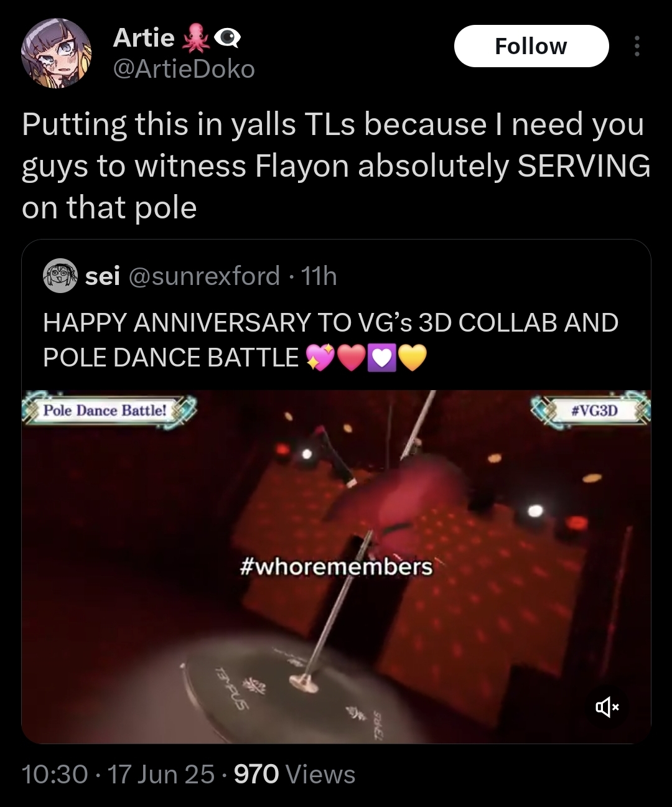Open the quoted tweet's anniversary text
This screenshot has width=672, height=807.
(x=330, y=340)
